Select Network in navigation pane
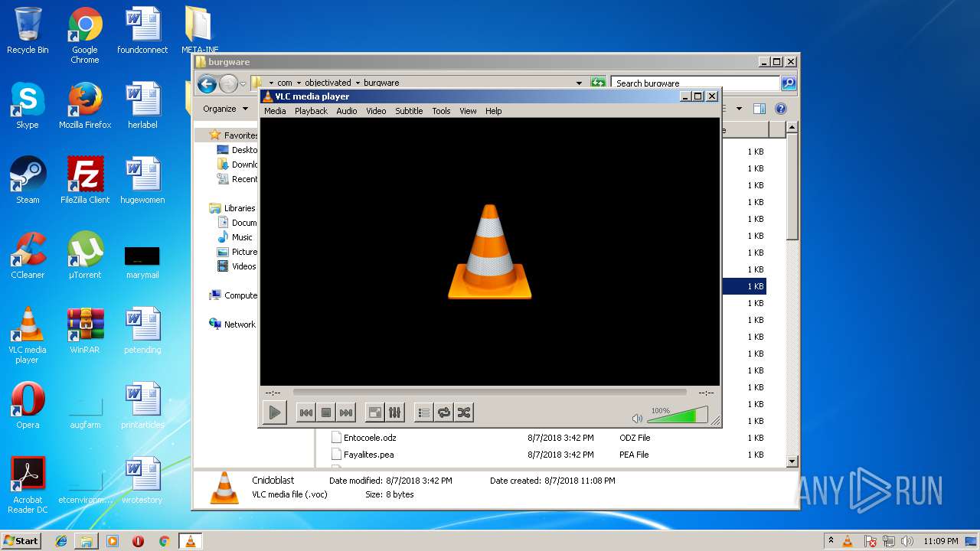This screenshot has width=980, height=551. coord(233,324)
